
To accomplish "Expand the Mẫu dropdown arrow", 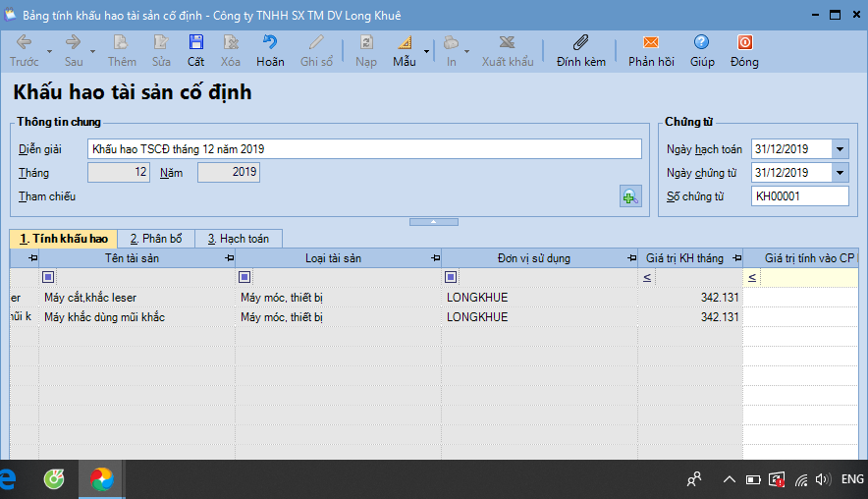I will click(426, 51).
